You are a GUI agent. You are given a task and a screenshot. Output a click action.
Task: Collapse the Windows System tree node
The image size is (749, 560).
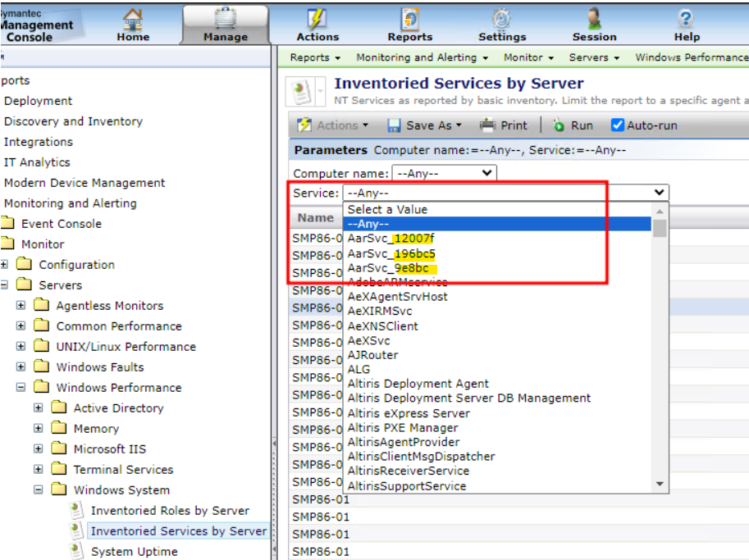tap(39, 489)
